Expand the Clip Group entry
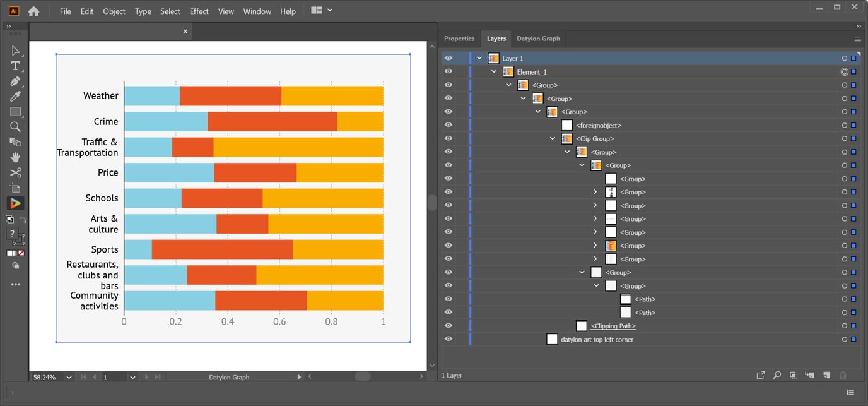868x406 pixels. click(x=553, y=138)
